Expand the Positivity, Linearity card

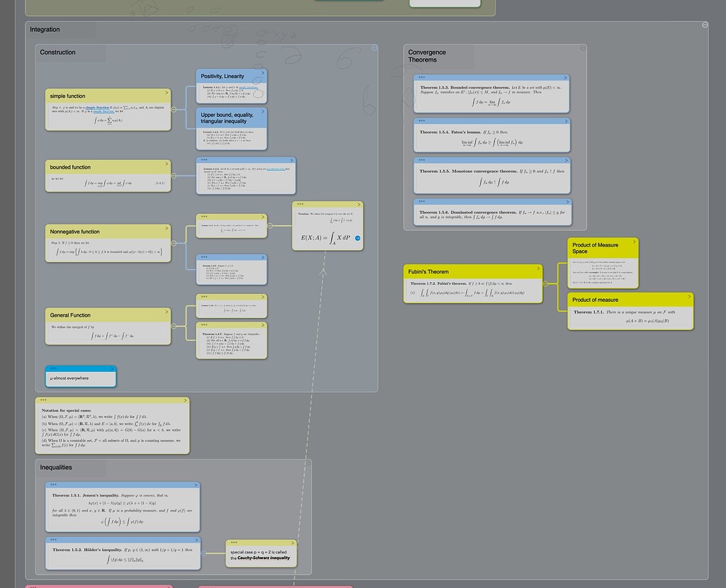pos(262,74)
